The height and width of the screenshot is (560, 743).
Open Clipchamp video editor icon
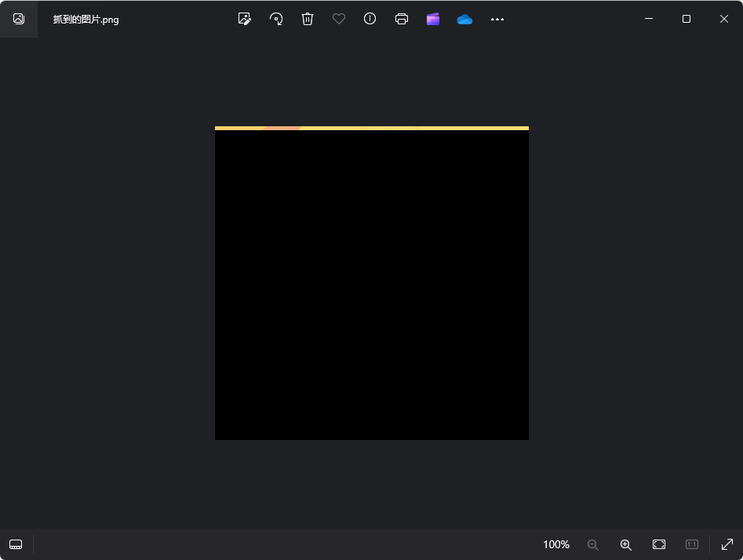(433, 19)
